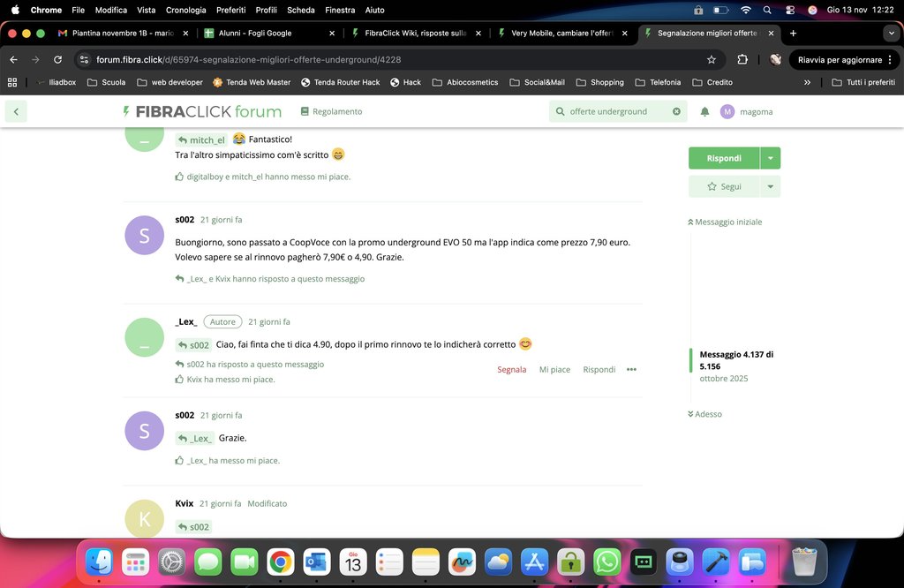Open Outlook in the Dock
The width and height of the screenshot is (904, 588).
[317, 562]
